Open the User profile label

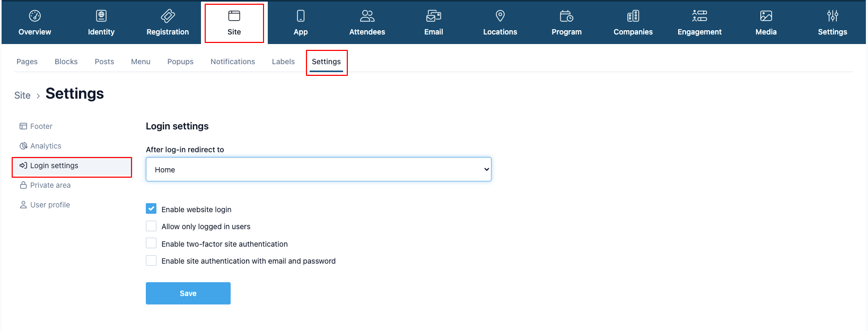pyautogui.click(x=50, y=205)
